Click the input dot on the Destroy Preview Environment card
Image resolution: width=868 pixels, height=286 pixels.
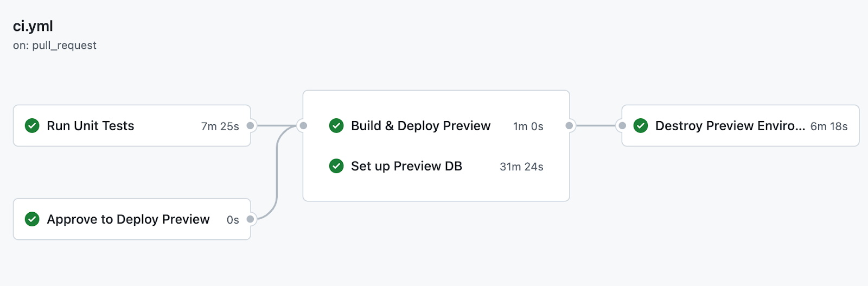click(x=622, y=126)
